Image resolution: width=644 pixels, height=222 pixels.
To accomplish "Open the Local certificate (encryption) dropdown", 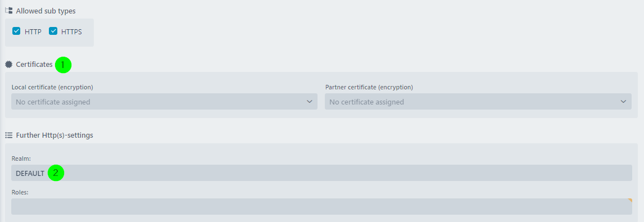I will pos(164,102).
